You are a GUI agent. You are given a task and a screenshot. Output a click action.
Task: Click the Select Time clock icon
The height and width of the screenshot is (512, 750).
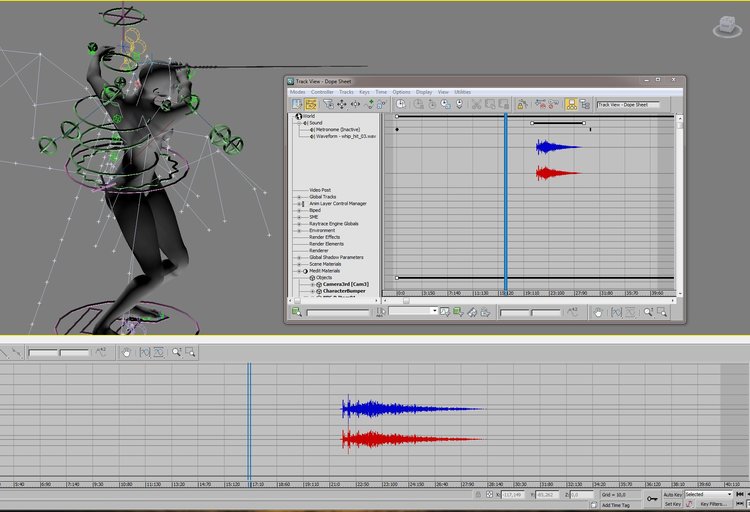(401, 104)
